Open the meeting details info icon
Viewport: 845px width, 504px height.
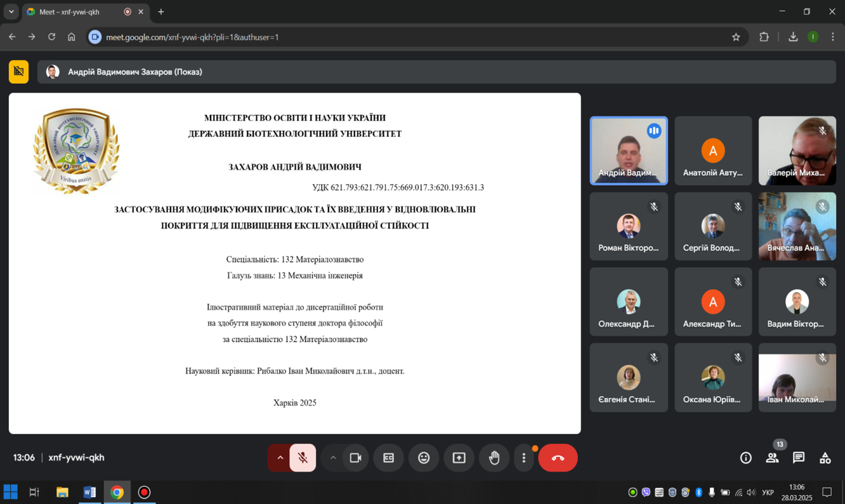(745, 458)
